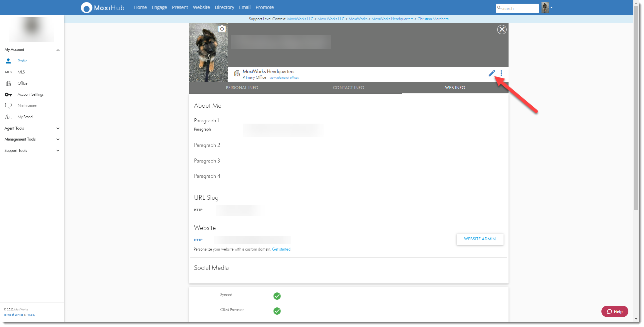
Task: Expand the Agent Tools section
Action: coord(58,128)
